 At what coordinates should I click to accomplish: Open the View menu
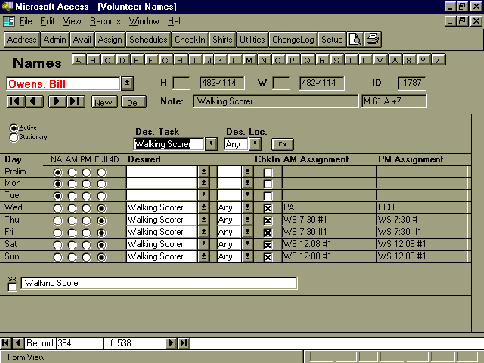click(x=72, y=21)
